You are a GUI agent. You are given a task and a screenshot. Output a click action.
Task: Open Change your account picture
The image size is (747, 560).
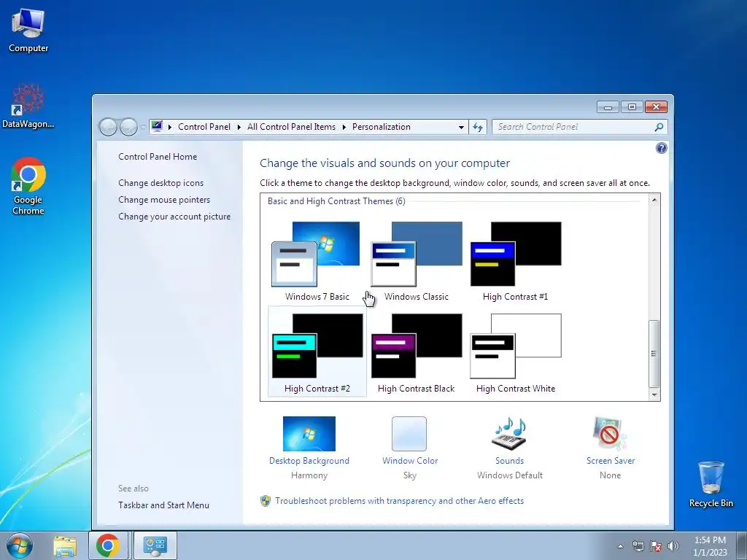174,216
